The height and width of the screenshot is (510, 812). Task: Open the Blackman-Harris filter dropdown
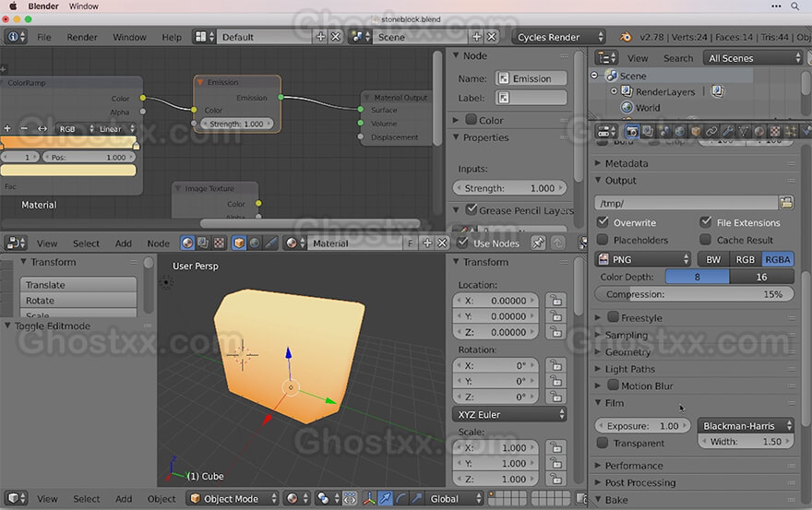pyautogui.click(x=746, y=425)
